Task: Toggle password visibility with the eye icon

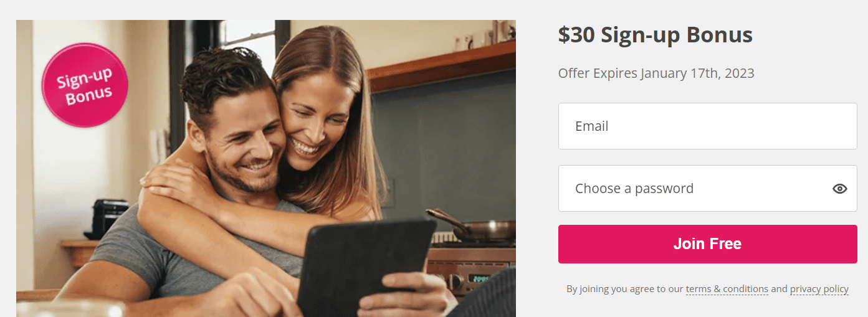Action: [x=839, y=189]
